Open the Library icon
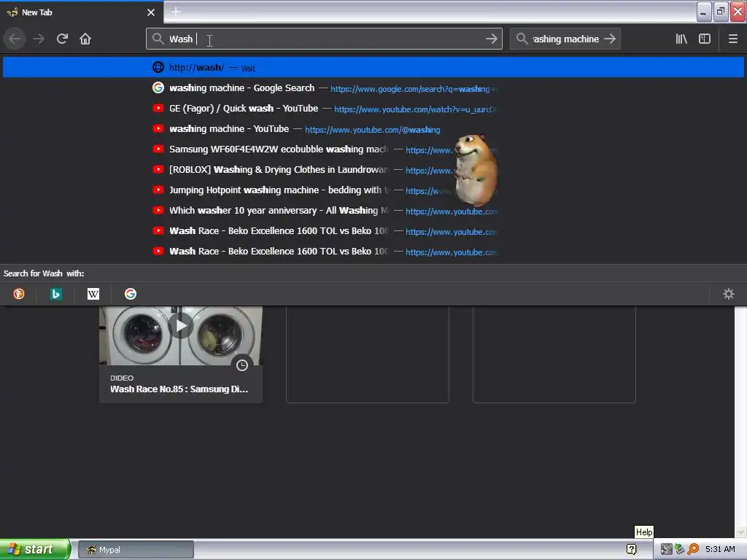The height and width of the screenshot is (560, 747). 681,39
